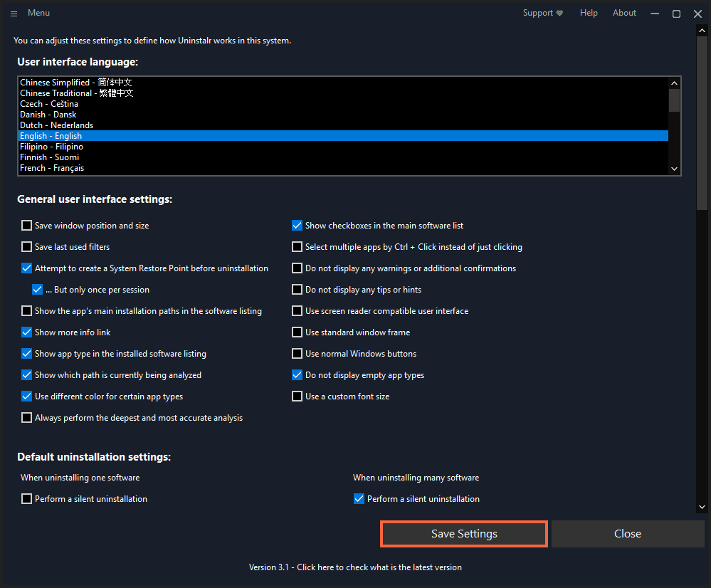The width and height of the screenshot is (711, 588).
Task: Minimize the Uninstalr window
Action: click(655, 14)
